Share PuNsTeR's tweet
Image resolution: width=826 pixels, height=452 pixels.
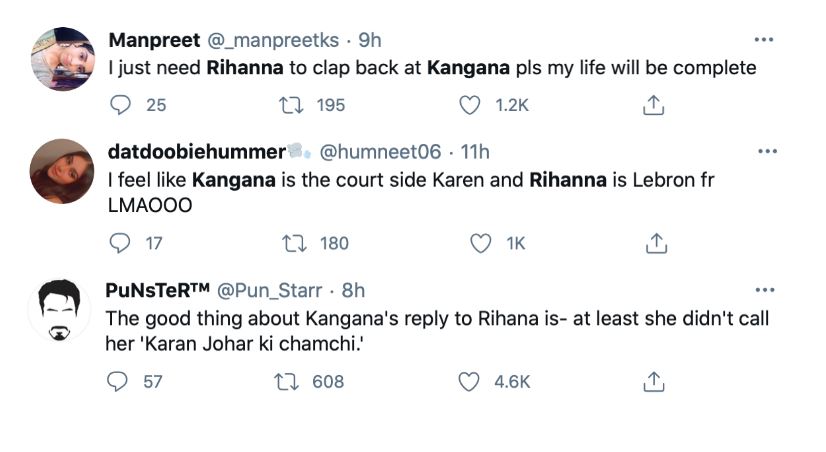pos(653,381)
